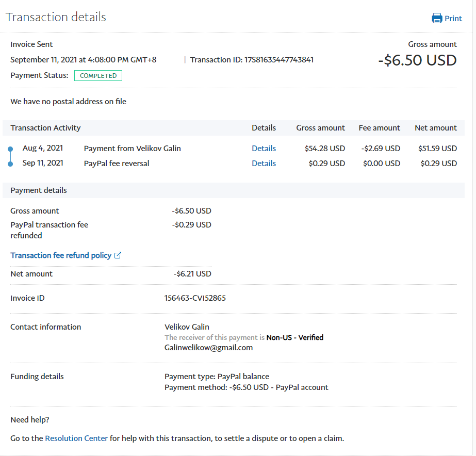Screen dimensions: 476x456
Task: Click the Non-US - Verified receiver status
Action: [294, 337]
